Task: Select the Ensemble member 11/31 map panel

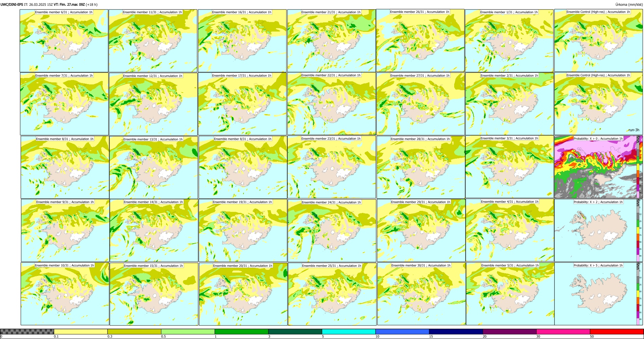Action: (x=153, y=41)
